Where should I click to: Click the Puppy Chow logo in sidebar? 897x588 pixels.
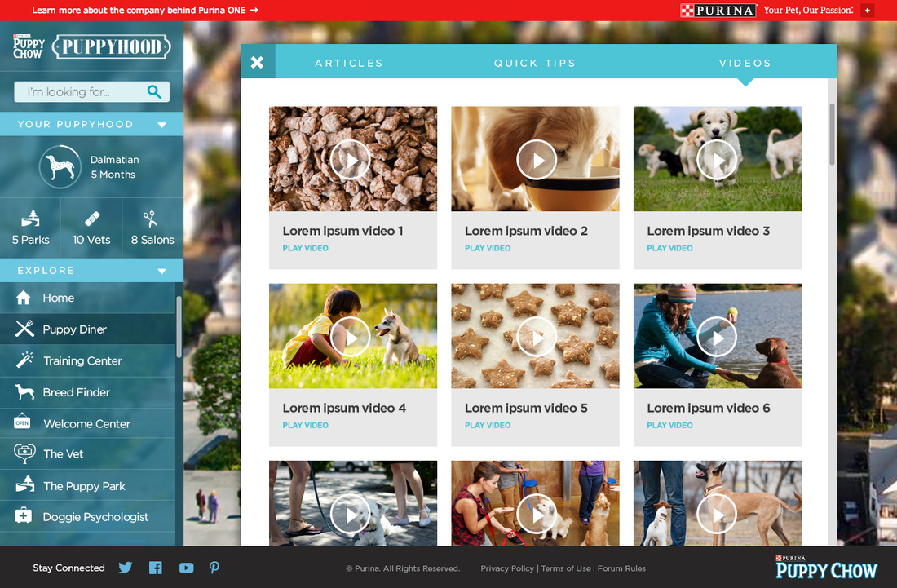29,47
